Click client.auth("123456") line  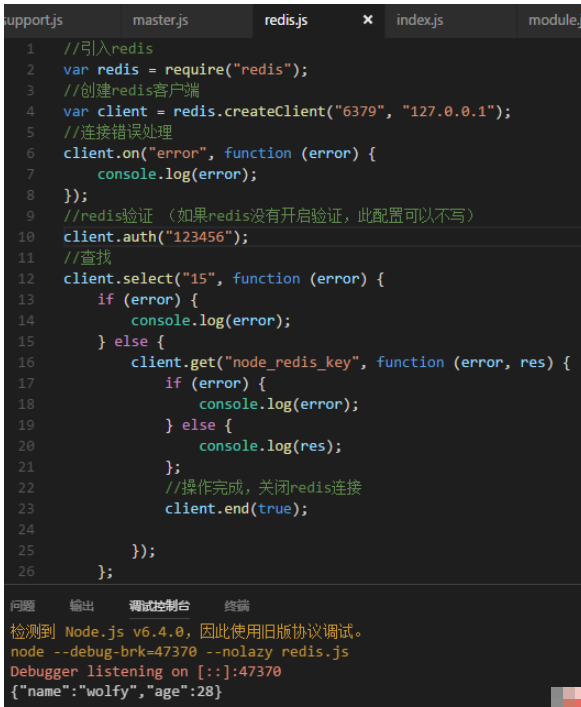(x=156, y=237)
